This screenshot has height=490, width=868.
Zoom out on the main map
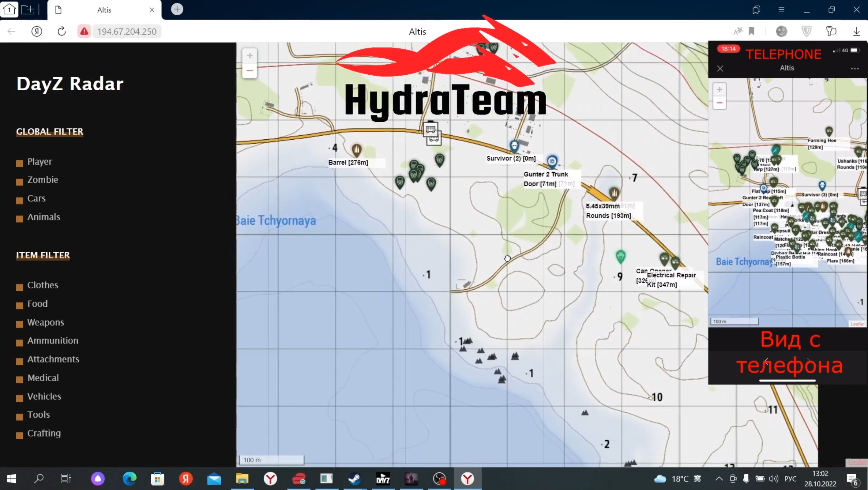pos(249,71)
